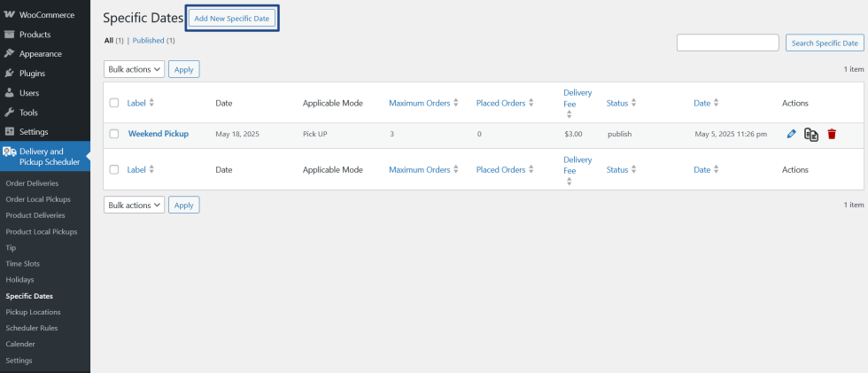The image size is (868, 373).
Task: Click the Tools wrench icon
Action: [x=9, y=113]
